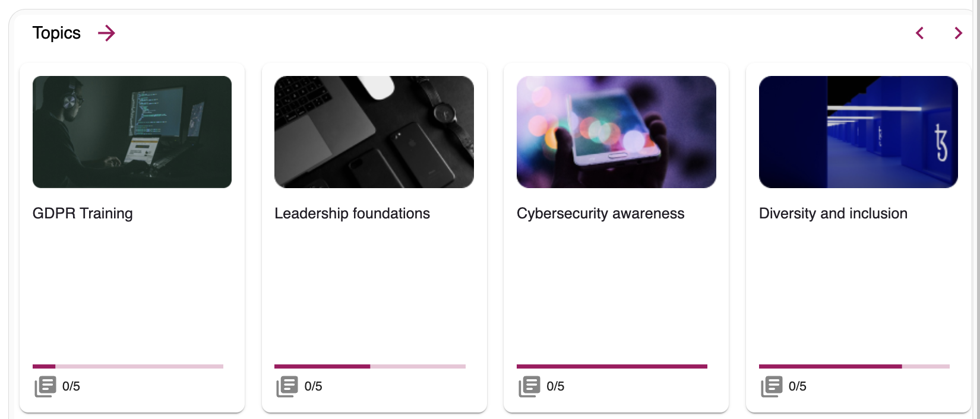
Task: Click the lessons icon on GDPR Training card
Action: point(45,386)
